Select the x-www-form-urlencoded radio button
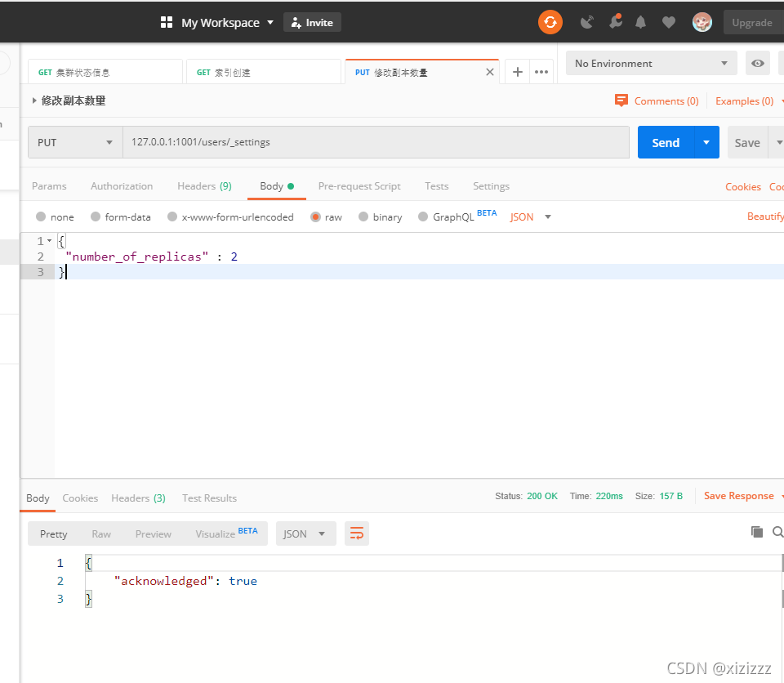This screenshot has height=683, width=784. click(172, 217)
